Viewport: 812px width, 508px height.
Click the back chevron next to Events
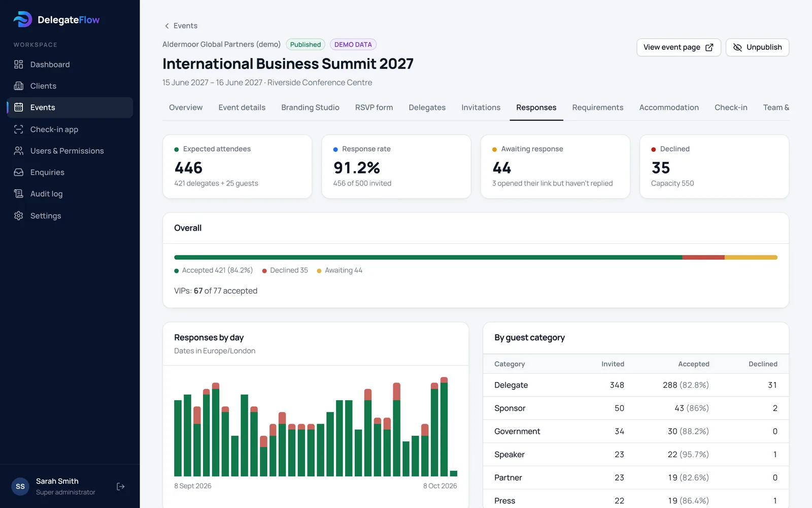(x=166, y=26)
